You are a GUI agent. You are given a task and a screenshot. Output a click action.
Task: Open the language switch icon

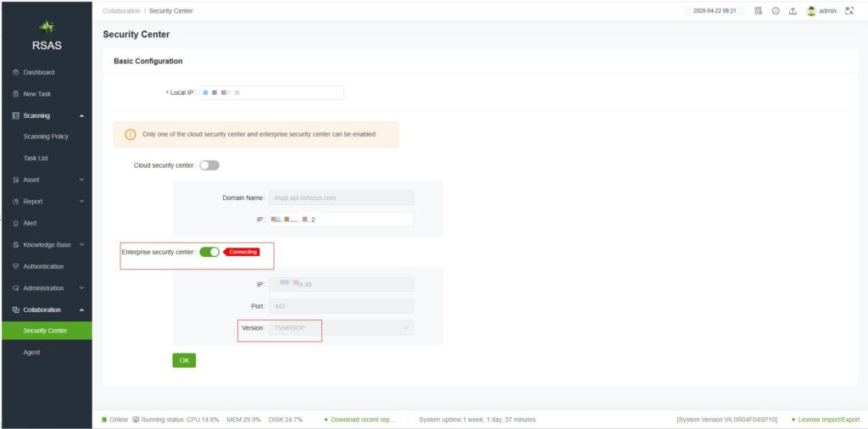pyautogui.click(x=849, y=11)
